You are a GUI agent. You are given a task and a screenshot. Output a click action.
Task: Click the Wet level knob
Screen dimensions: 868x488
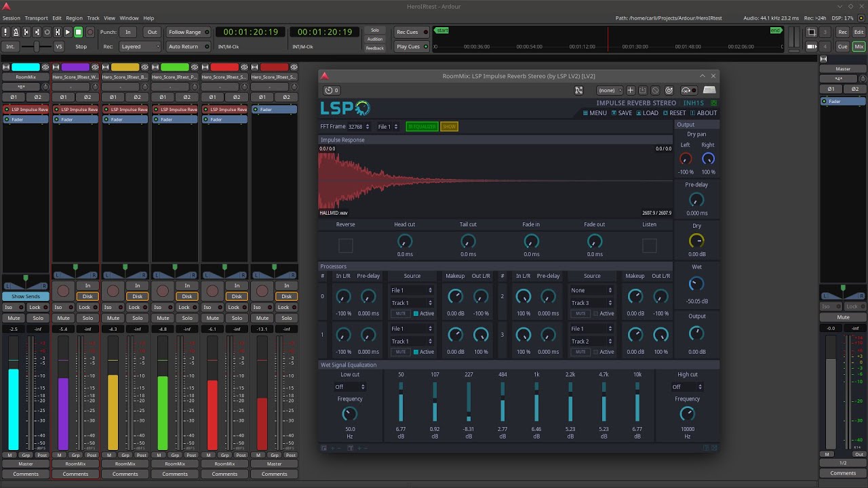[x=696, y=284]
